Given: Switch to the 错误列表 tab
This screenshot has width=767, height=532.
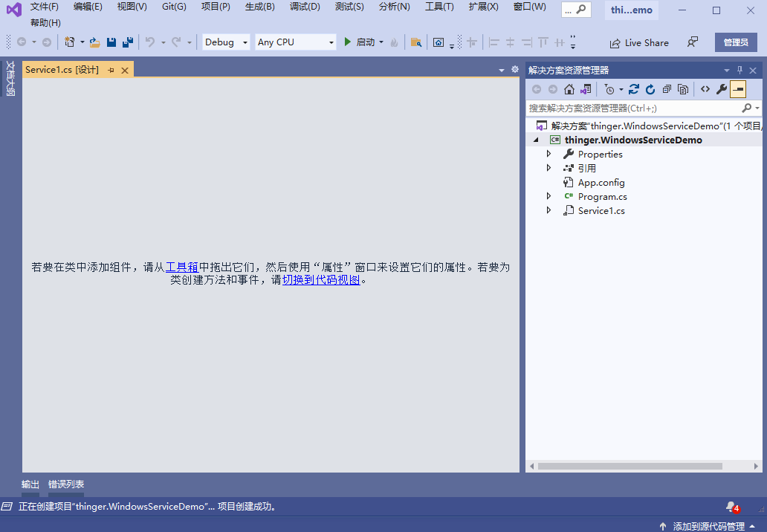Looking at the screenshot, I should [66, 484].
